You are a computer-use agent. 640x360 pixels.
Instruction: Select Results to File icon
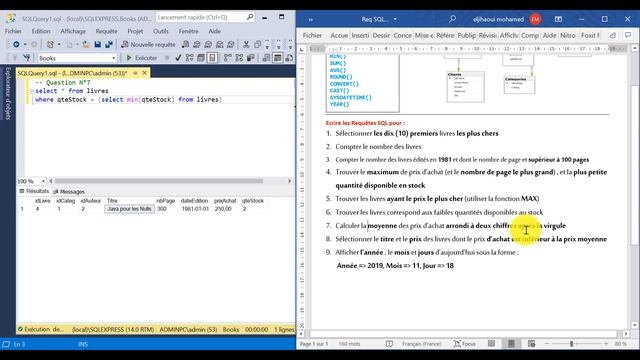pyautogui.click(x=289, y=58)
